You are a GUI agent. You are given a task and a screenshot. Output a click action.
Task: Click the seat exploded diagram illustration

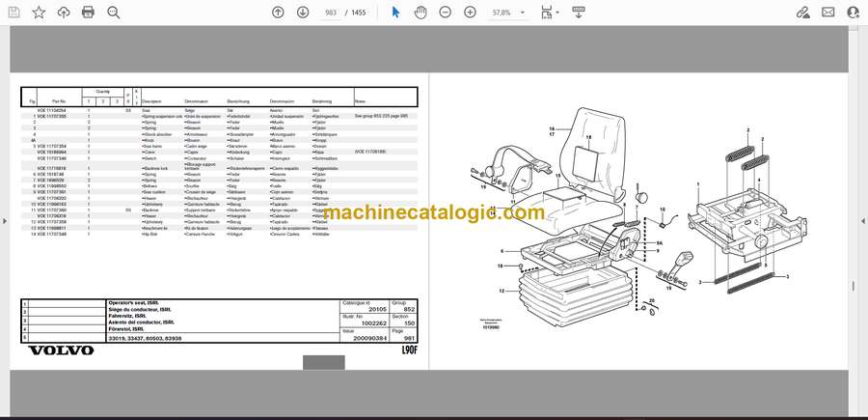click(637, 217)
